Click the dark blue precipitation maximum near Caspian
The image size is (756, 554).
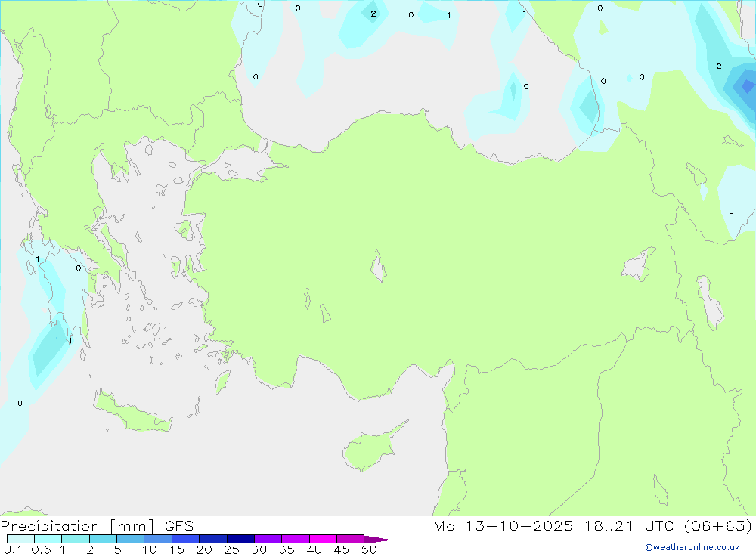tap(747, 86)
